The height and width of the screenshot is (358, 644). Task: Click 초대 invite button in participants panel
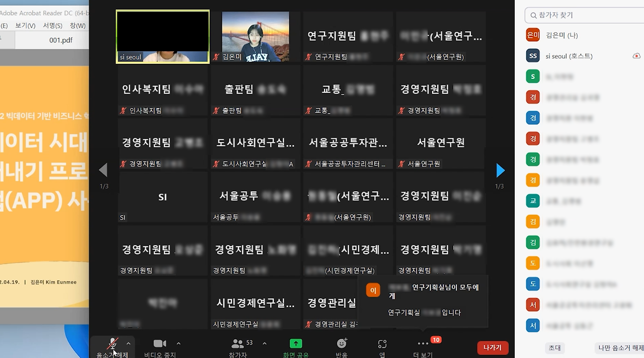point(554,348)
